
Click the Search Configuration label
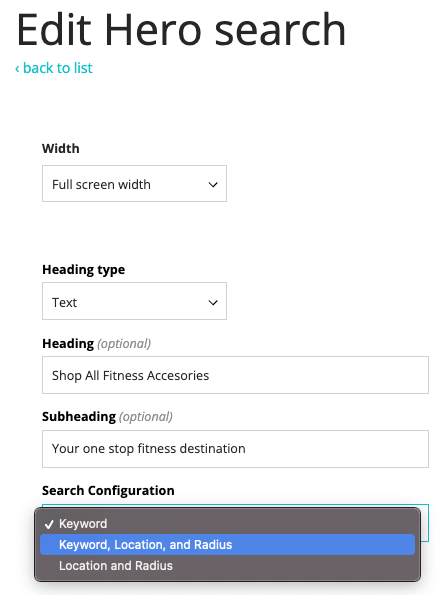pyautogui.click(x=108, y=490)
